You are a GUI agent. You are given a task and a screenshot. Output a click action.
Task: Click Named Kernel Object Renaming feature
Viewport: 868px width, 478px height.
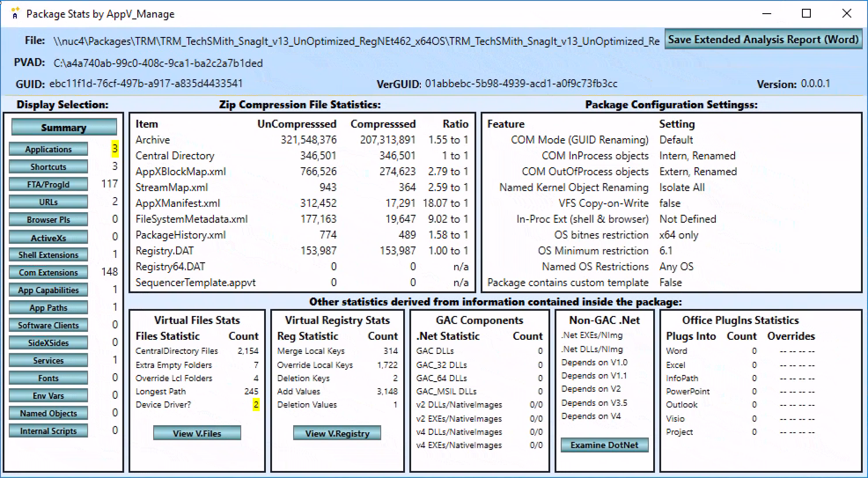(x=574, y=188)
